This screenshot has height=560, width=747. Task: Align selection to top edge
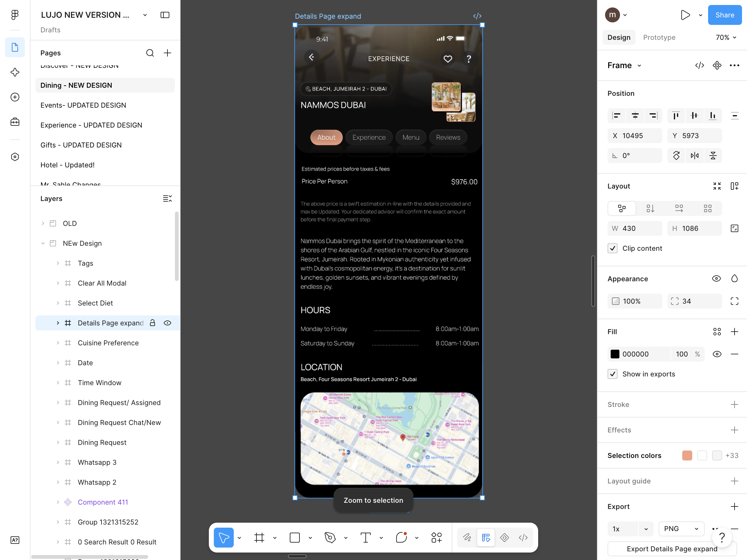(x=676, y=116)
